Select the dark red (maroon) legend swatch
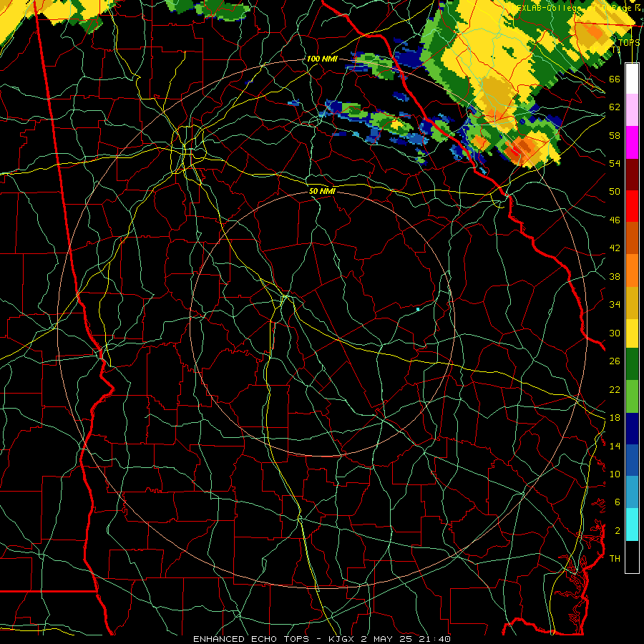The width and height of the screenshot is (644, 644). click(632, 174)
